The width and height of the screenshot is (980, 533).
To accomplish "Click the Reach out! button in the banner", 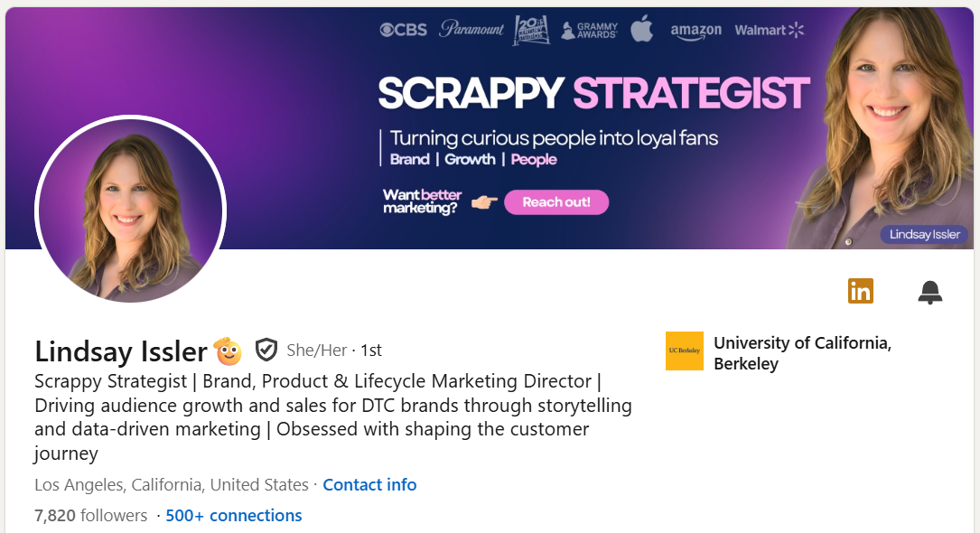I will coord(556,201).
